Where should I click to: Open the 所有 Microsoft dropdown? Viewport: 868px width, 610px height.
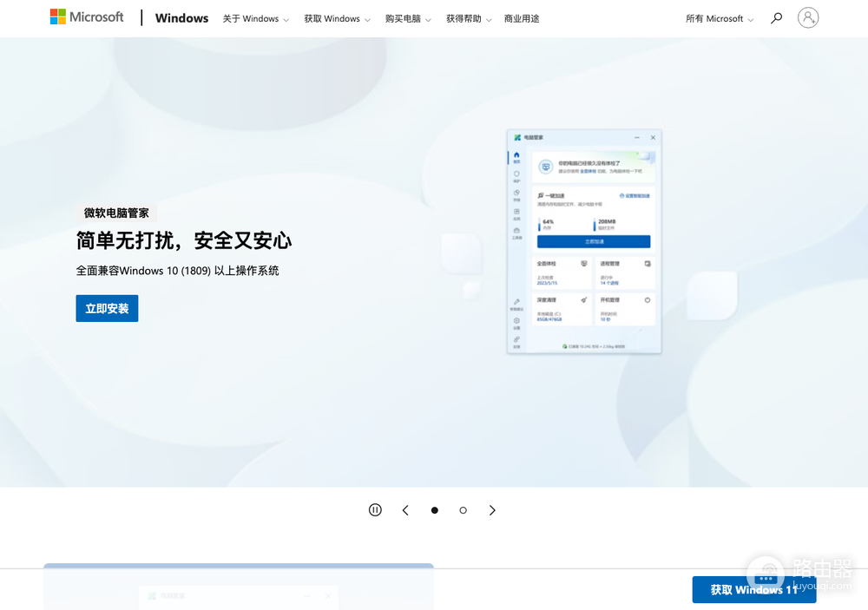coord(720,19)
